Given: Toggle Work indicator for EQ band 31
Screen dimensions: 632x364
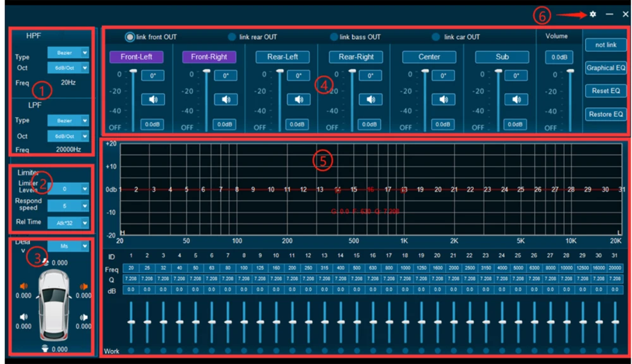Looking at the screenshot, I should click(x=615, y=351).
